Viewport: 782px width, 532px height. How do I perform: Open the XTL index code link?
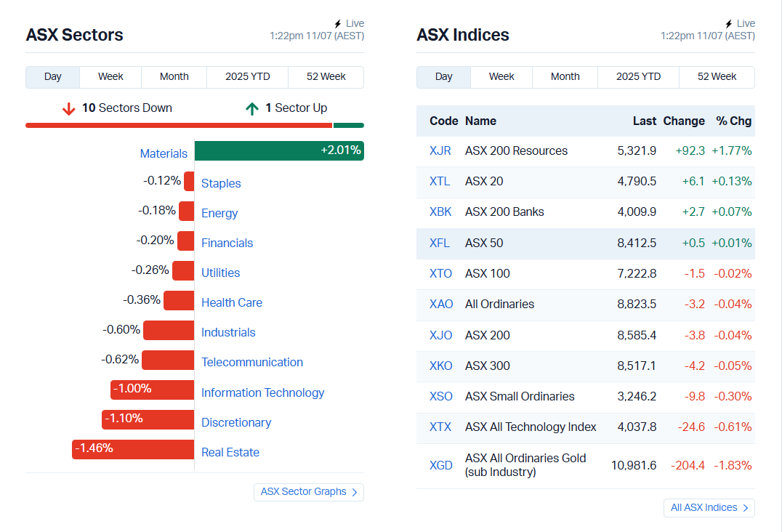point(440,182)
